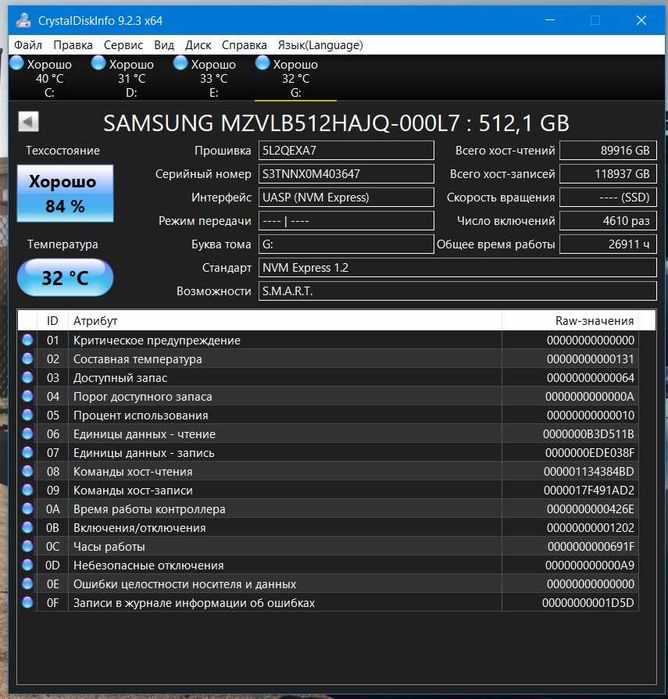668x699 pixels.
Task: Click the 32 °C temperature button
Action: pyautogui.click(x=65, y=278)
